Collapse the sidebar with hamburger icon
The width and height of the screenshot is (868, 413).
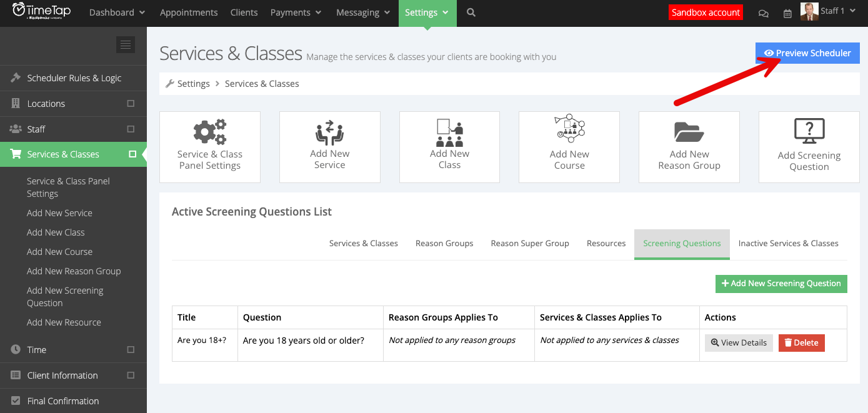click(126, 44)
